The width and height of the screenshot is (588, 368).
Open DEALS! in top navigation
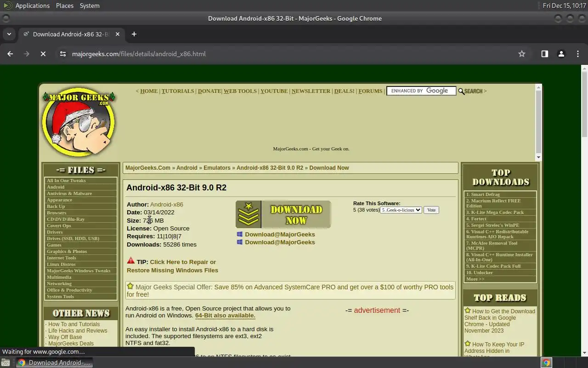tap(345, 91)
